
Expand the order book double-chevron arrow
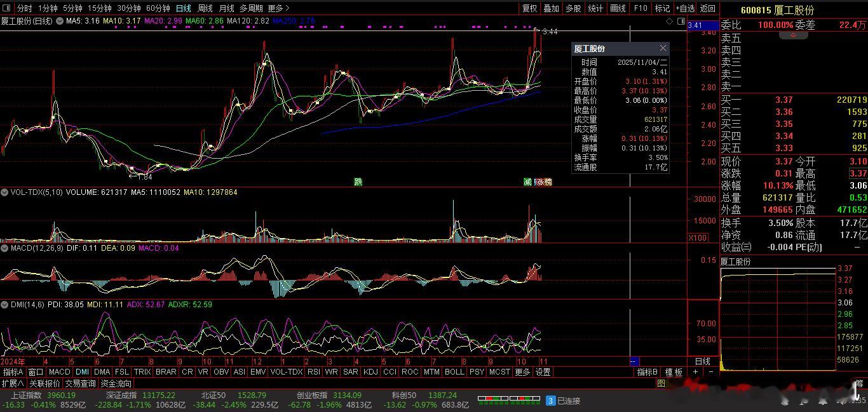coord(793,35)
